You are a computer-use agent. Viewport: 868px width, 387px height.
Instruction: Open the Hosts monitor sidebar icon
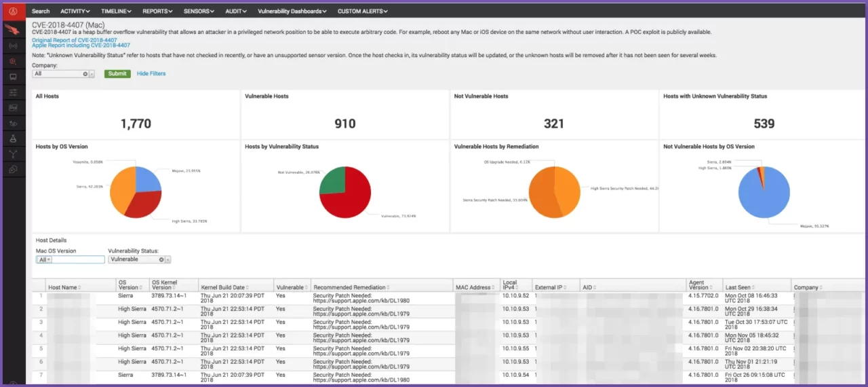(x=13, y=77)
